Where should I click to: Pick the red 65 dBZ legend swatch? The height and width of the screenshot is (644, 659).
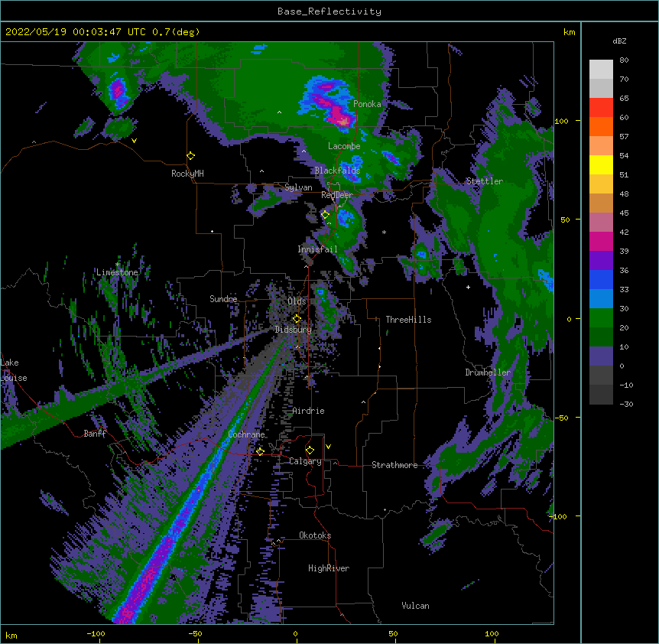tap(601, 107)
